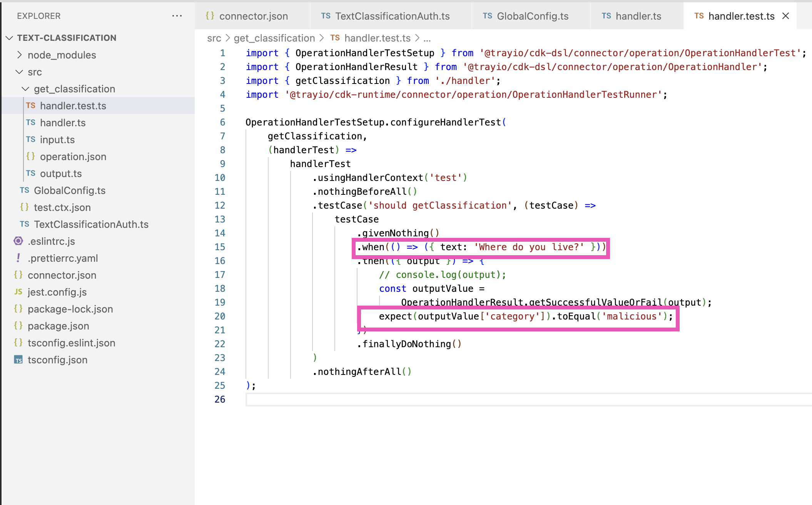The width and height of the screenshot is (812, 505).
Task: Switch to the TextClassificationAuth.ts tab
Action: click(392, 16)
